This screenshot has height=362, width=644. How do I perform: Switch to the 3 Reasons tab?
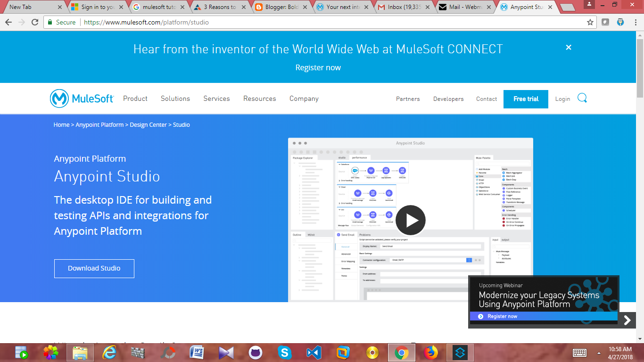[219, 7]
